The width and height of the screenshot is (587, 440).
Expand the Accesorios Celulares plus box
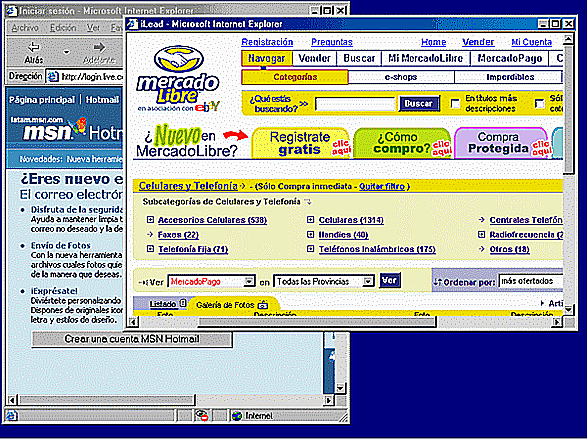click(150, 219)
